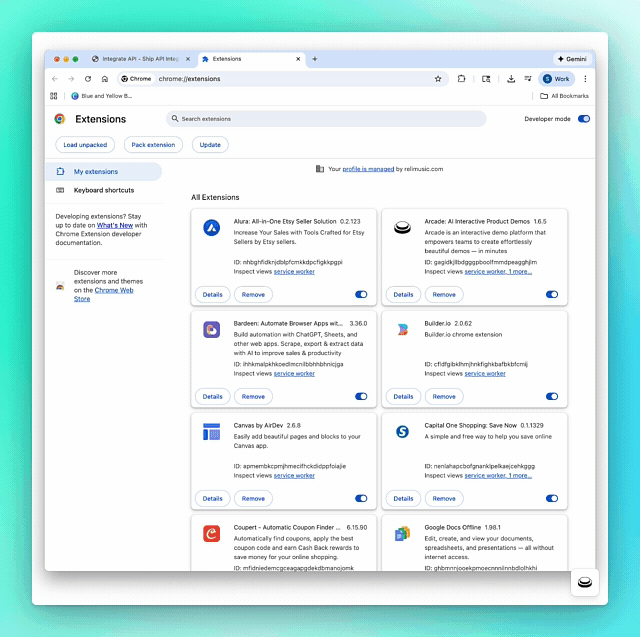Image resolution: width=640 pixels, height=637 pixels.
Task: Click the Capital One Shopping icon
Action: click(x=402, y=431)
